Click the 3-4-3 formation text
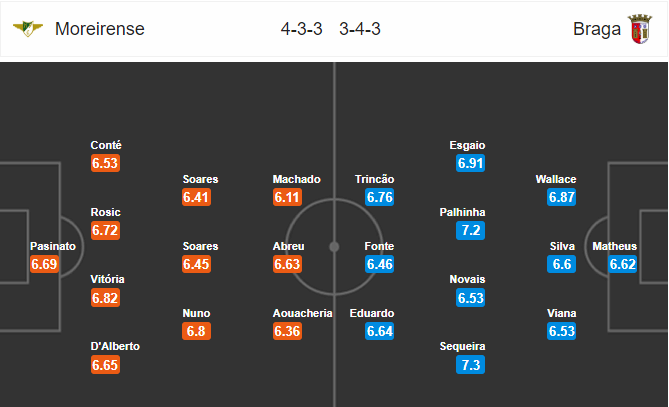669x407 pixels. pyautogui.click(x=360, y=29)
